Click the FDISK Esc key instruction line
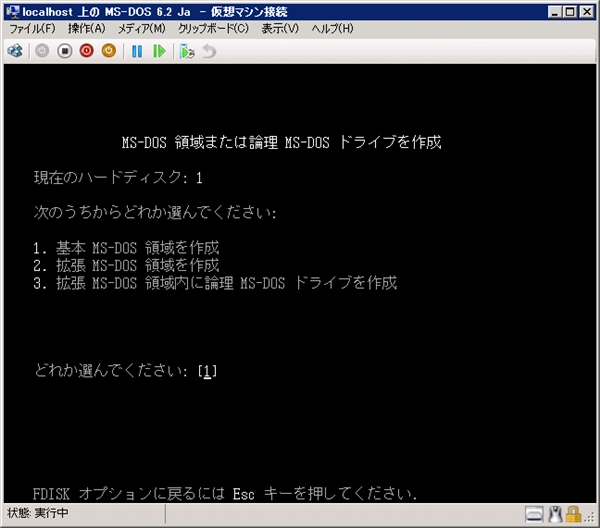This screenshot has width=600, height=528. [225, 494]
